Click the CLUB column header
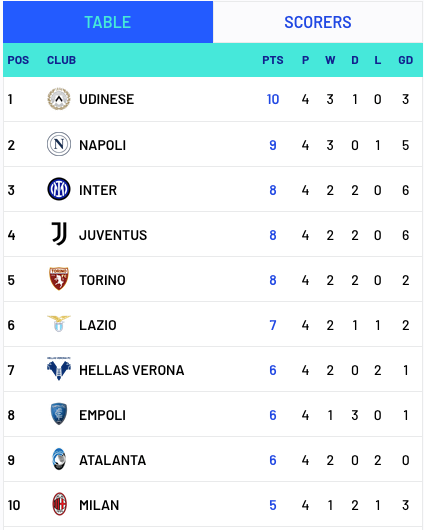 tap(61, 60)
